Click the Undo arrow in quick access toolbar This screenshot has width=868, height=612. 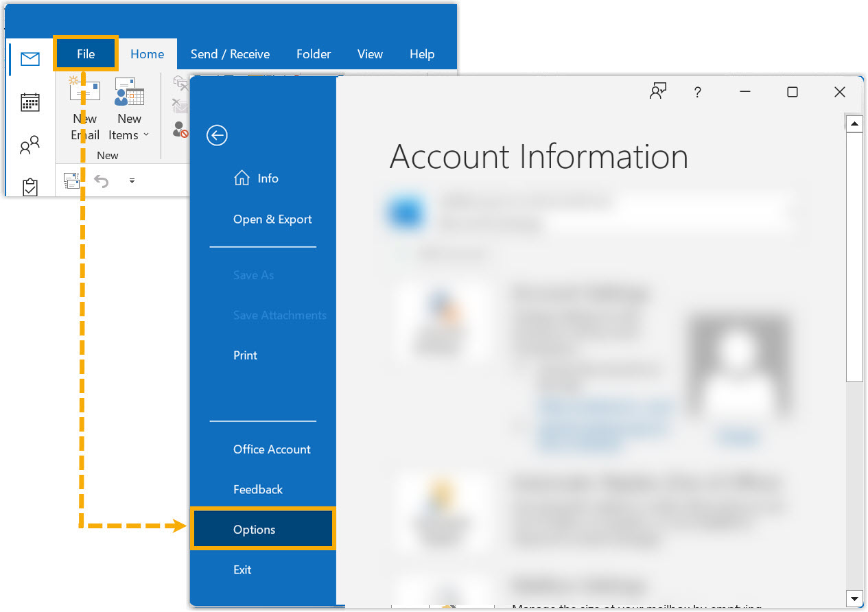101,181
